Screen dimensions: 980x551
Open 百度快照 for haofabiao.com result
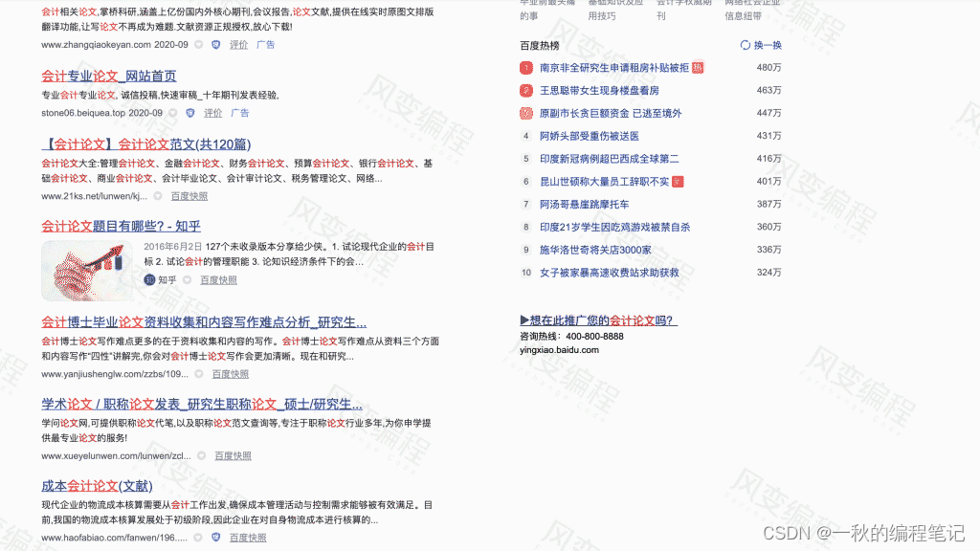[x=248, y=538]
